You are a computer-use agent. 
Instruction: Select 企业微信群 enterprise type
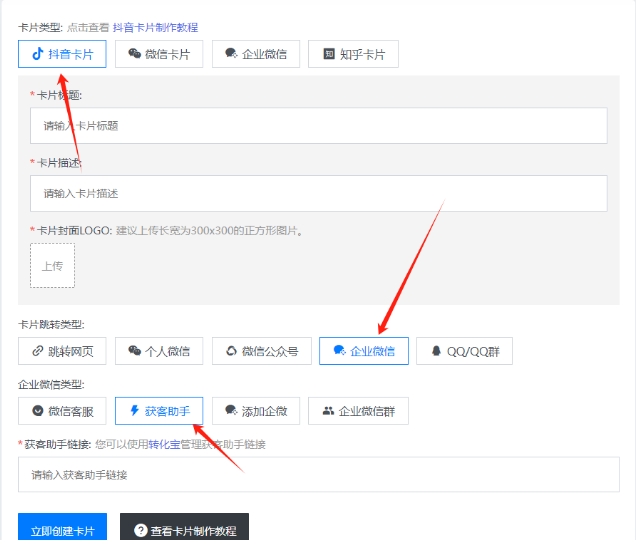[358, 410]
